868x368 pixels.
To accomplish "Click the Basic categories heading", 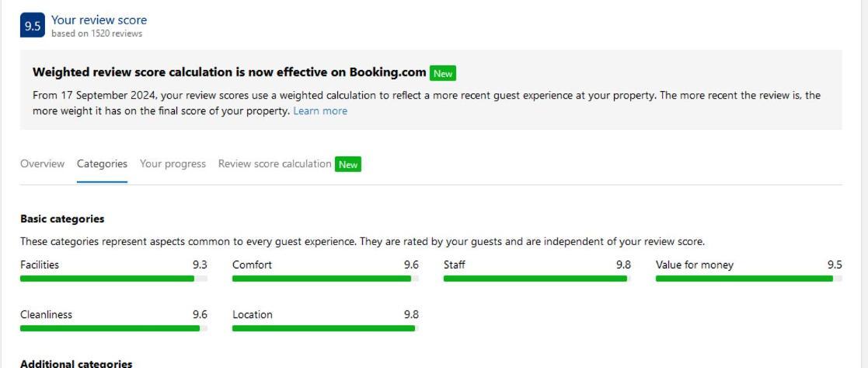I will (x=62, y=219).
